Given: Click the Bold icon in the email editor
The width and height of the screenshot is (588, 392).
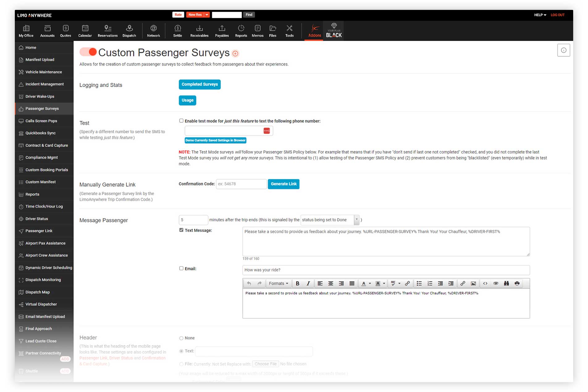Looking at the screenshot, I should click(297, 283).
